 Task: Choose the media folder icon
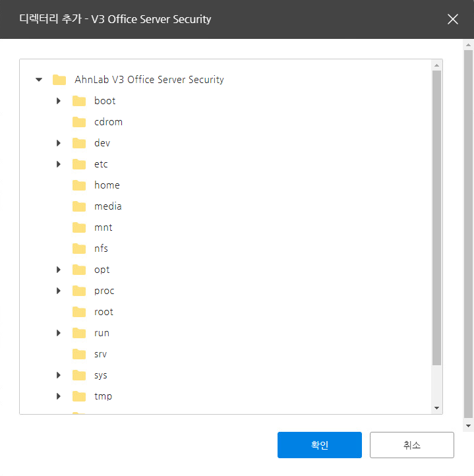pos(79,206)
